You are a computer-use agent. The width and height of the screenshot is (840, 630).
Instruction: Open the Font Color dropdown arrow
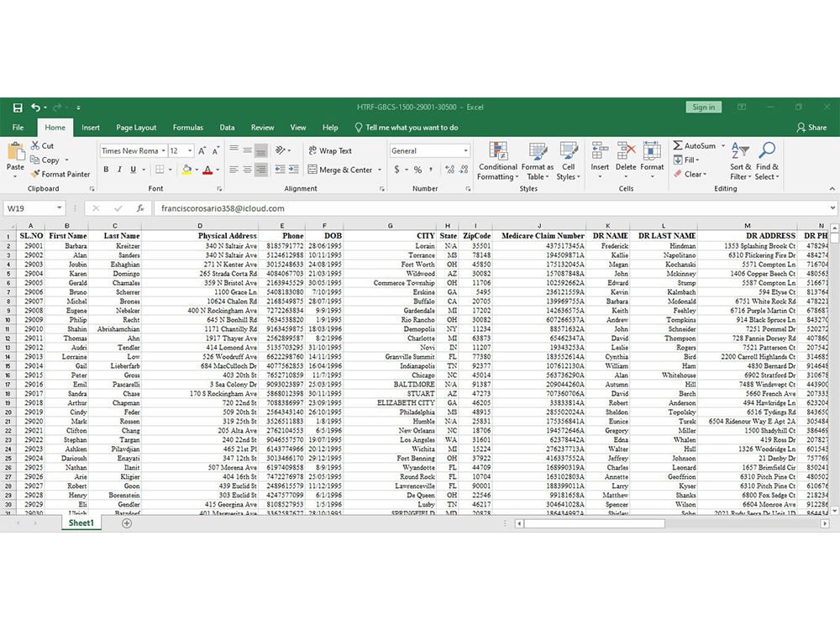click(218, 170)
